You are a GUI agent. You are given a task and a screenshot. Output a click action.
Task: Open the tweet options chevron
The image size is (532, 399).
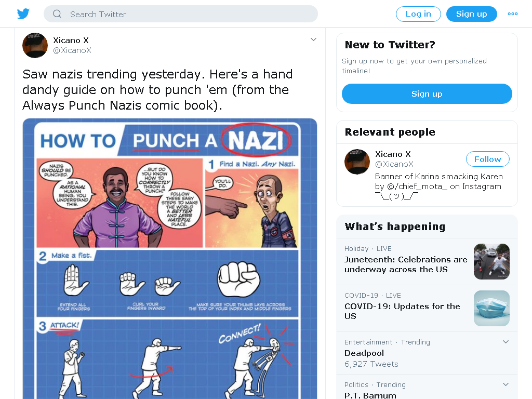[313, 39]
